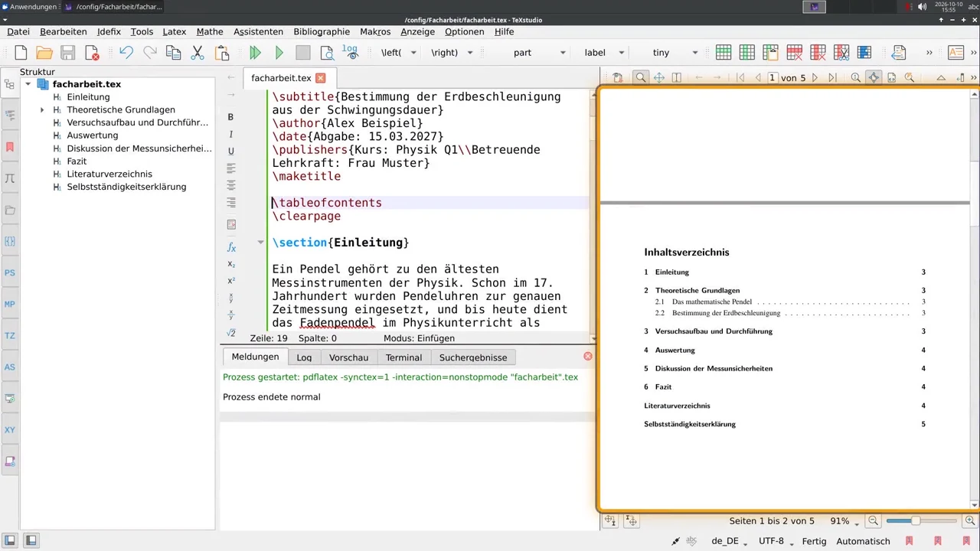This screenshot has height=551, width=980.
Task: Activate the scroll hand tool in PDF viewer
Action: point(658,77)
